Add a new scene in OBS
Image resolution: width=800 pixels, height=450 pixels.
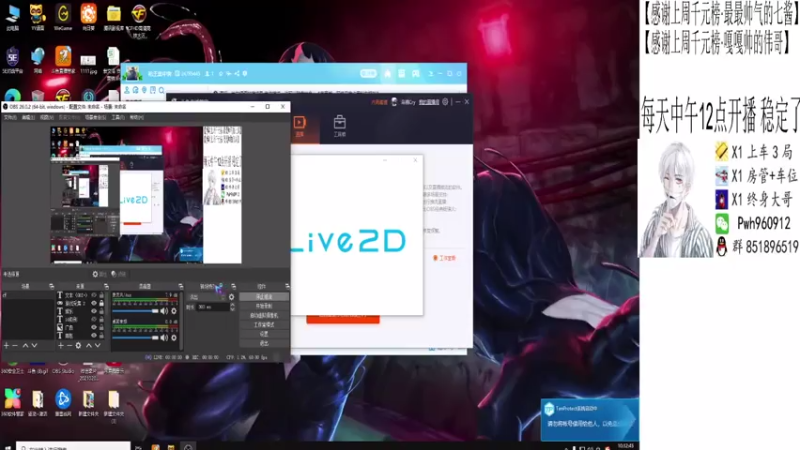(6, 345)
